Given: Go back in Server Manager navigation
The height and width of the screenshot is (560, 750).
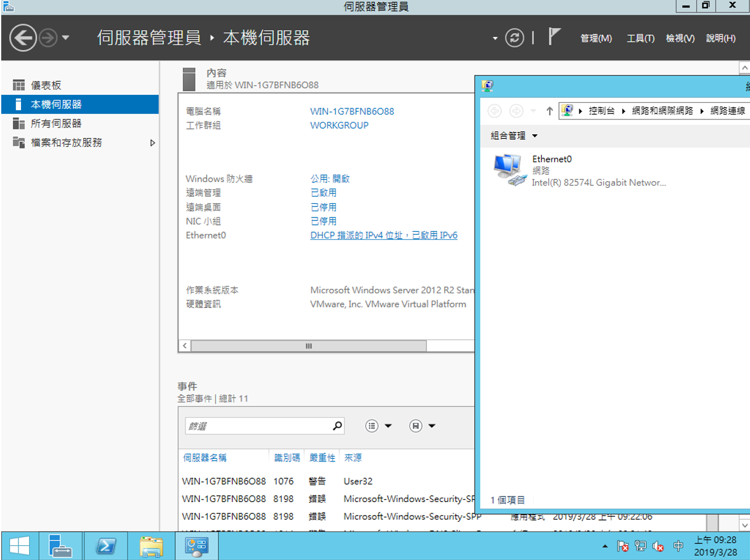Looking at the screenshot, I should pos(23,38).
